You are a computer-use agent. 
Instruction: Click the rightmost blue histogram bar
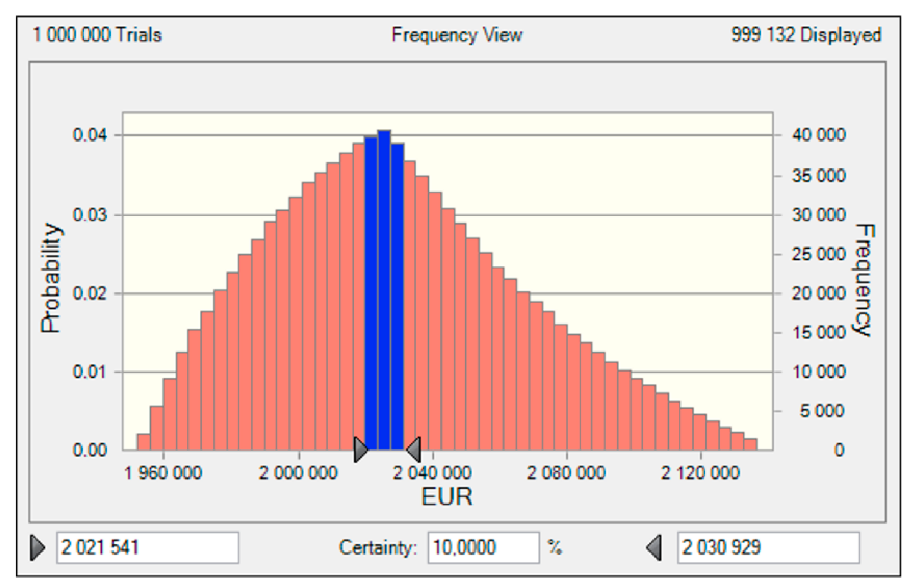397,297
